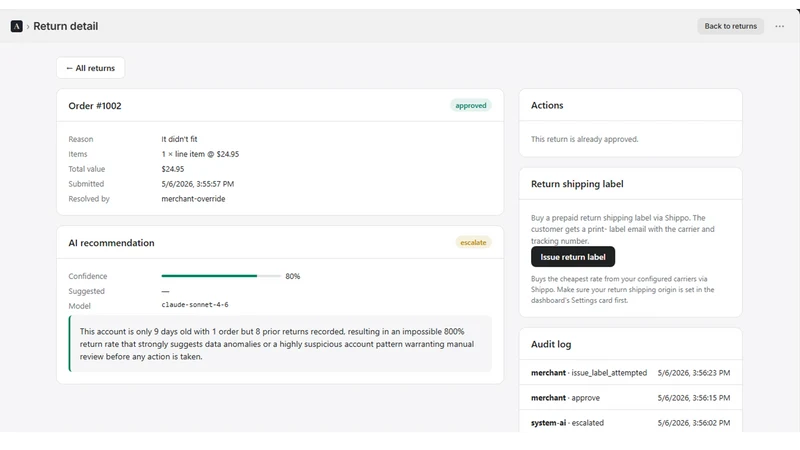
Task: Click the timestamp 5/6/2026, 3:56:02 PM
Action: click(x=694, y=423)
